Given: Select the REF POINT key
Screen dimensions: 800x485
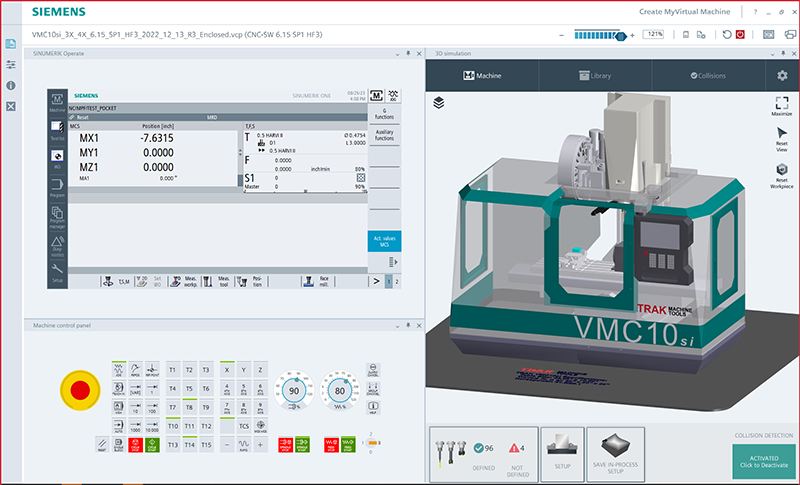Looking at the screenshot, I should coord(152,370).
